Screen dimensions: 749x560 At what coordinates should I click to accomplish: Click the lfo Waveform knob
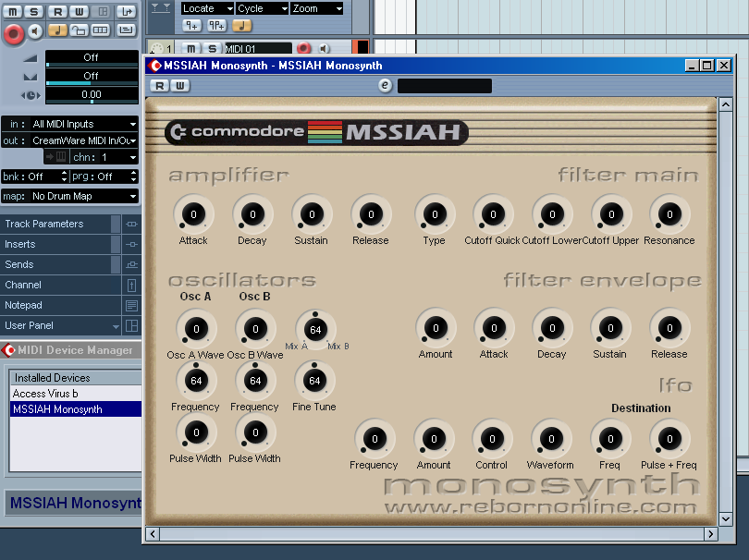tap(551, 438)
